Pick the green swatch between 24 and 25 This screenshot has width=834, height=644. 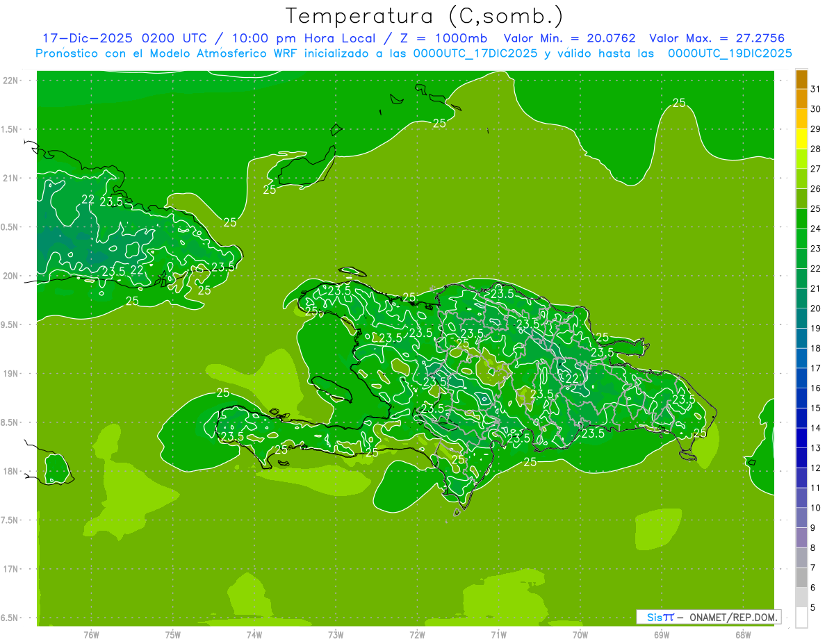coord(801,219)
